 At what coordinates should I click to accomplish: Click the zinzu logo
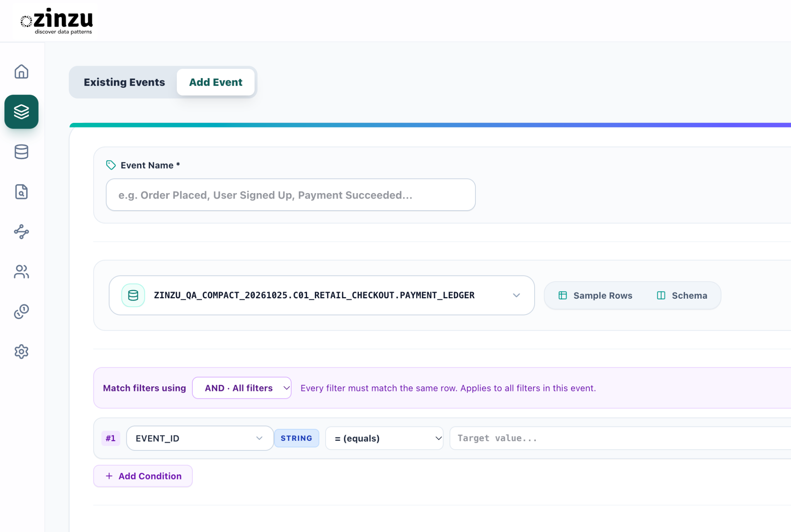point(57,21)
